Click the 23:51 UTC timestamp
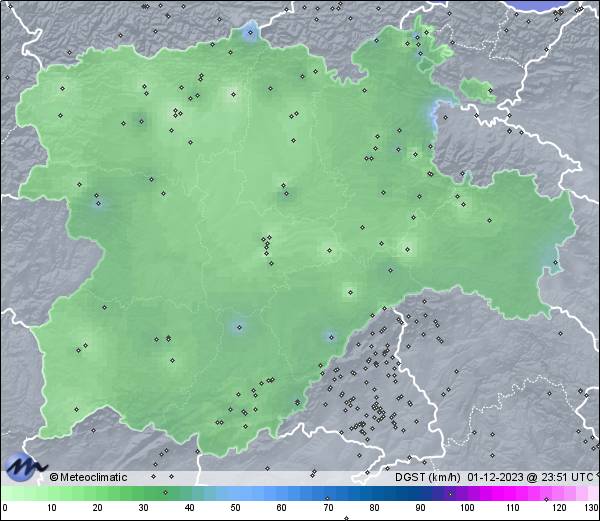 (x=566, y=477)
